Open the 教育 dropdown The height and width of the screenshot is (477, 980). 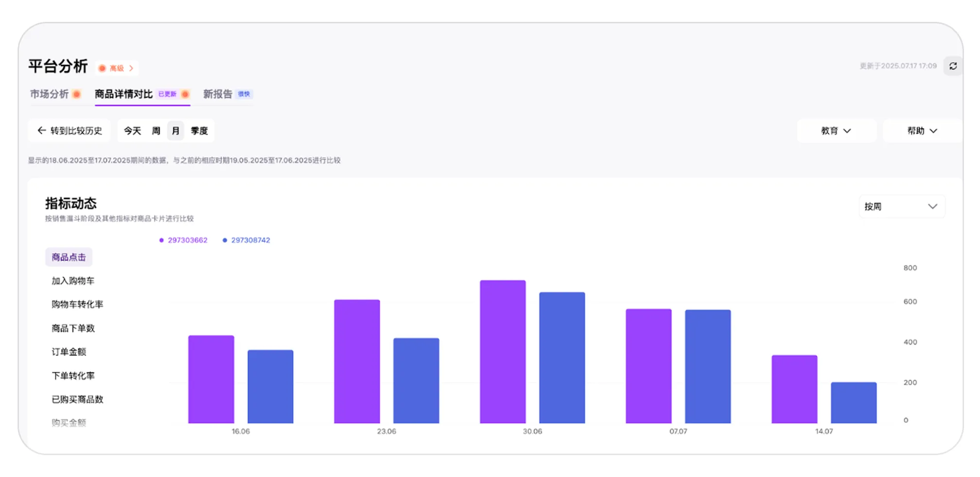coord(836,131)
